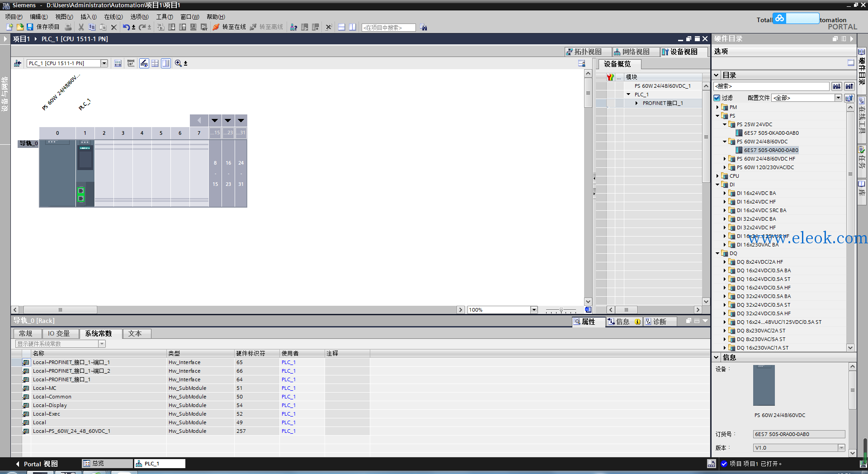Image resolution: width=868 pixels, height=474 pixels.
Task: Toggle the page-break display button in the device toolbar
Action: 155,63
